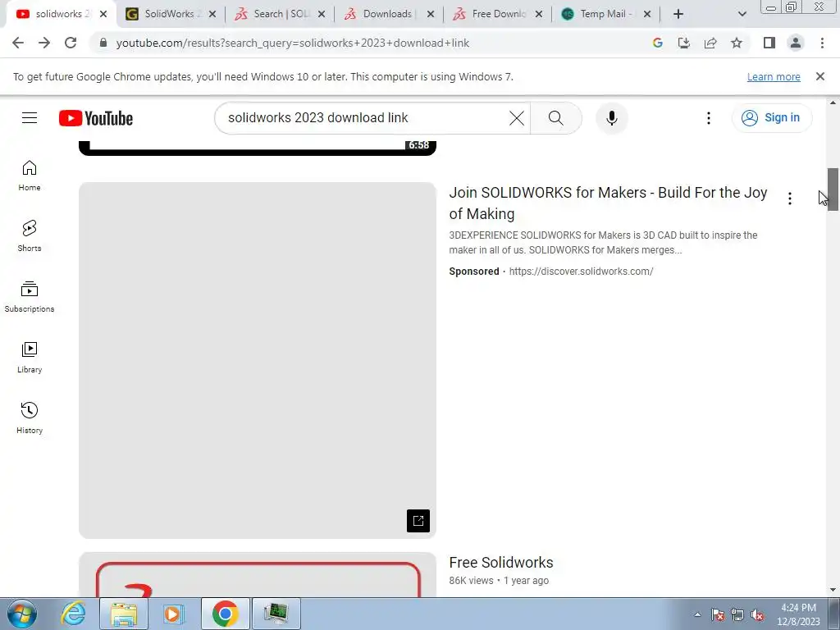Open YouTube settings three-dot menu
Image resolution: width=840 pixels, height=630 pixels.
[708, 118]
